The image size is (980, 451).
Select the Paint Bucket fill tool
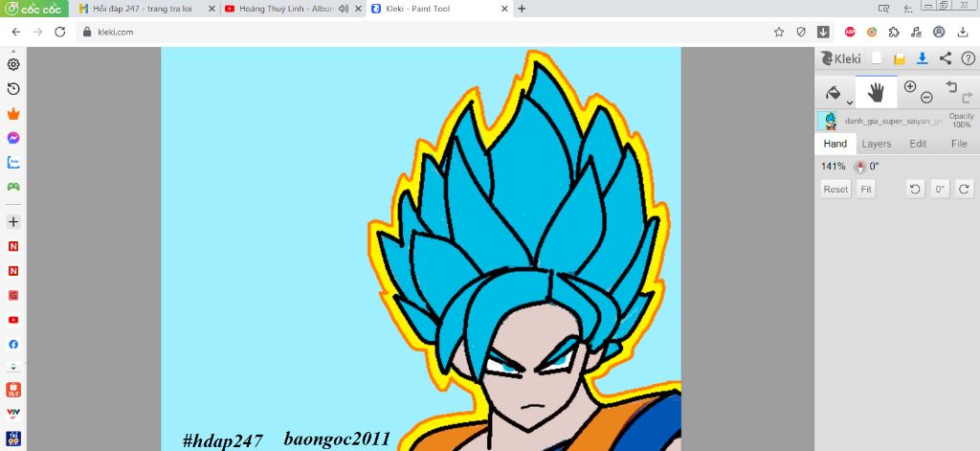[833, 93]
